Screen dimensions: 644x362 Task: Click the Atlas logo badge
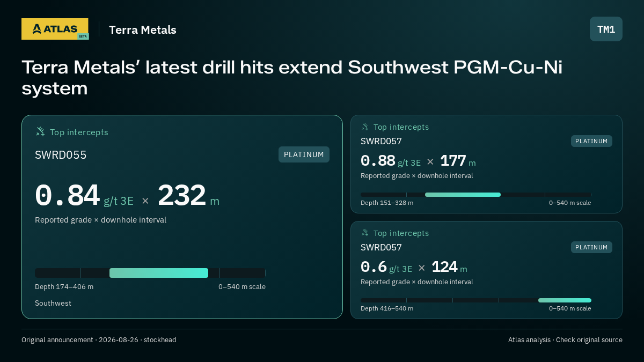(55, 29)
